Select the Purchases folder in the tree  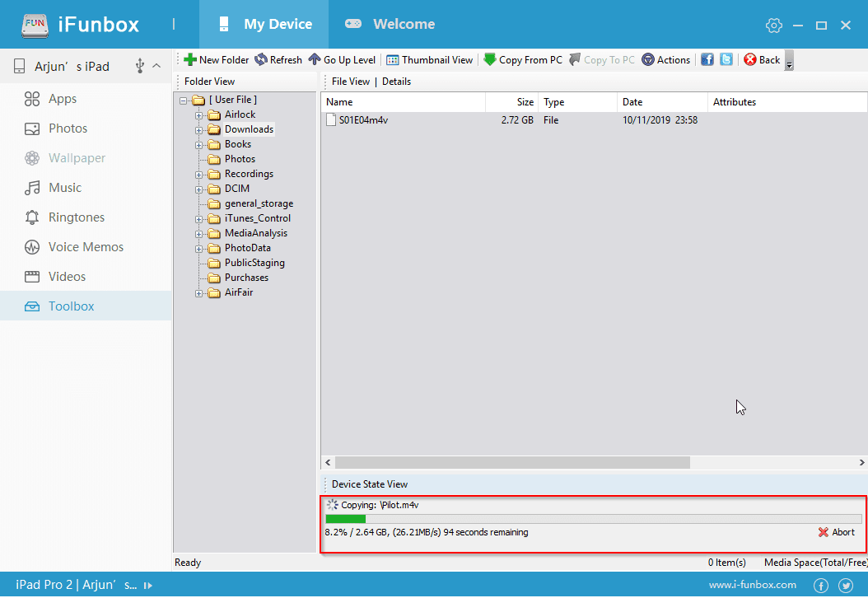246,278
